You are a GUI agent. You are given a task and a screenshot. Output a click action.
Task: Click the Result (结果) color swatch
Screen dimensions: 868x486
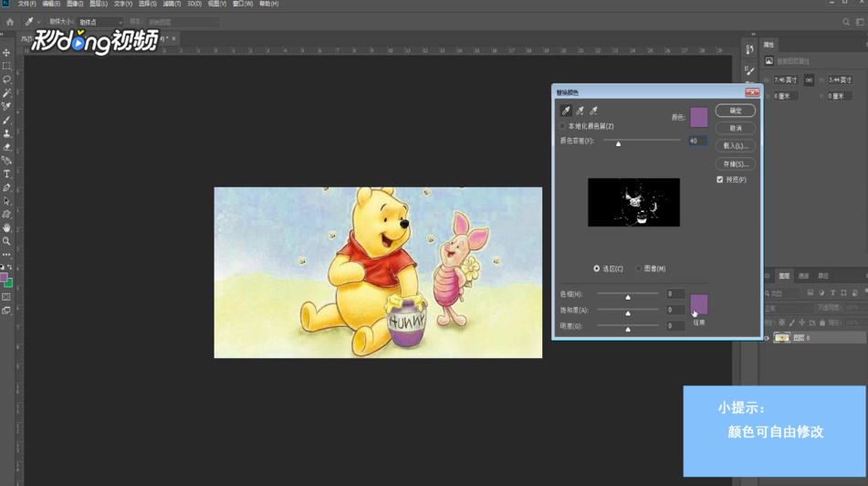point(698,304)
